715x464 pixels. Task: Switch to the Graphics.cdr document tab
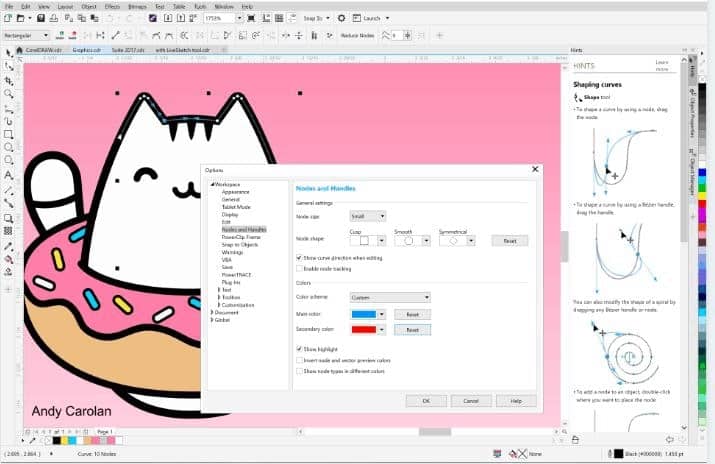(86, 50)
